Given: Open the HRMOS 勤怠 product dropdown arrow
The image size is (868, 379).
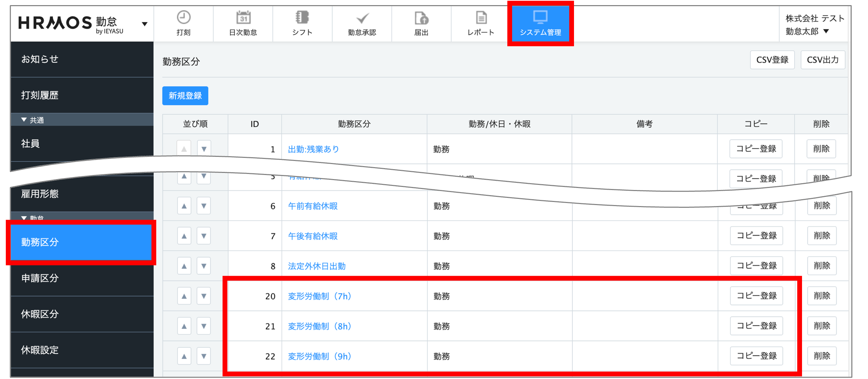Looking at the screenshot, I should (x=145, y=24).
